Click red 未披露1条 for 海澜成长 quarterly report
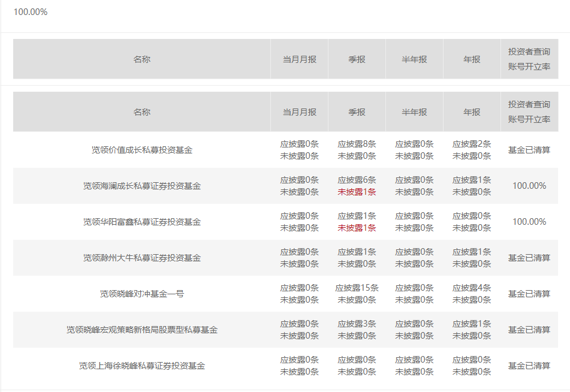 (x=357, y=192)
